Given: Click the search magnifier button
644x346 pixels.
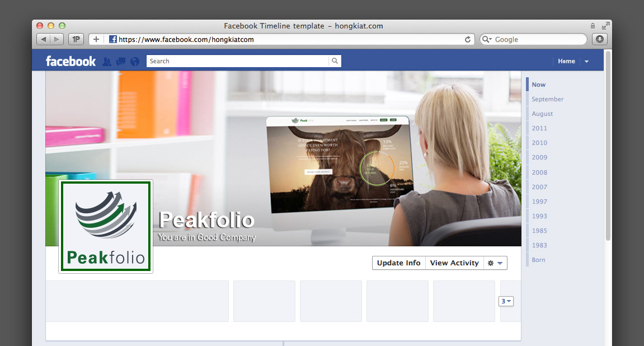Looking at the screenshot, I should click(335, 61).
